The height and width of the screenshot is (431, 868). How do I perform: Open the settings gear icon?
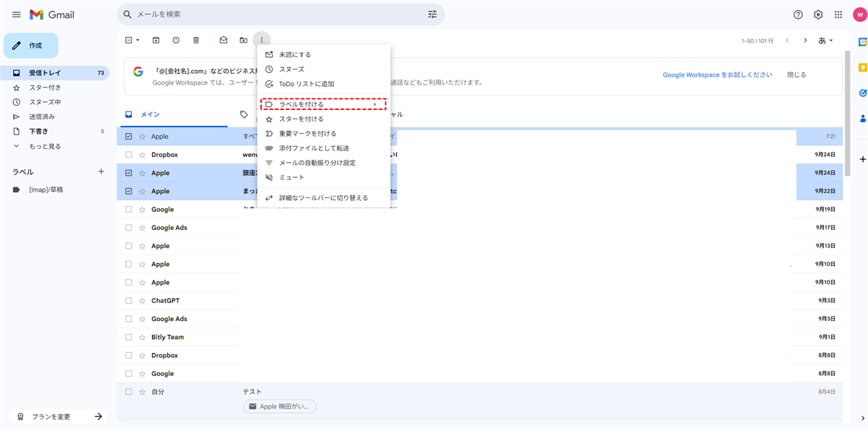pyautogui.click(x=818, y=14)
